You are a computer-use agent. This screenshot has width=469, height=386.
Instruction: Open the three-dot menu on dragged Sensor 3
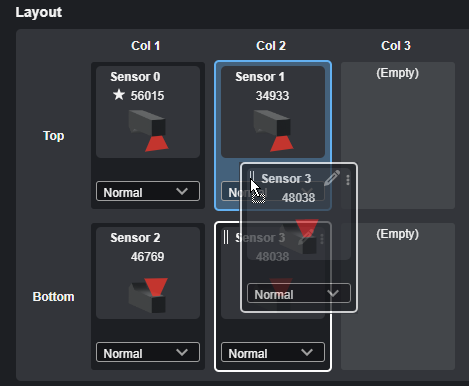348,180
